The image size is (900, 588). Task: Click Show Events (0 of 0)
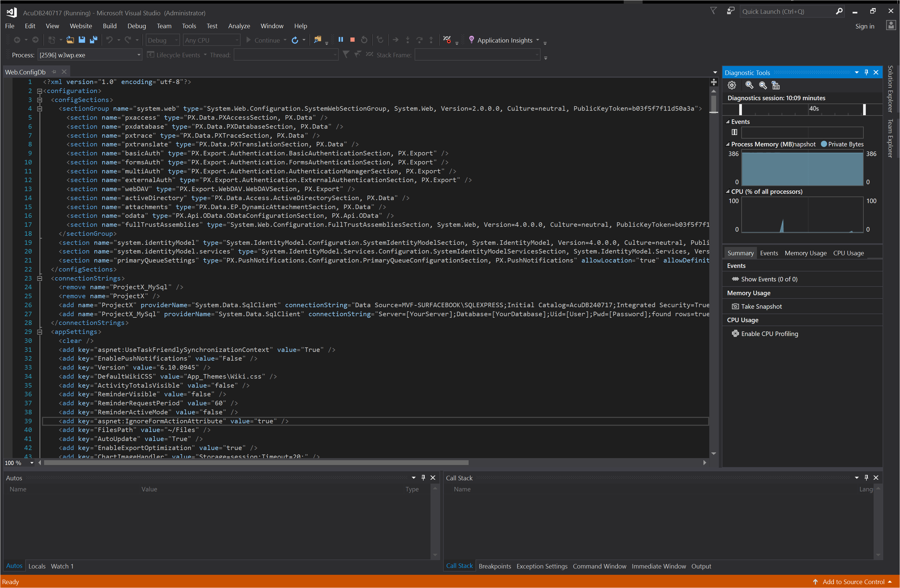(769, 279)
